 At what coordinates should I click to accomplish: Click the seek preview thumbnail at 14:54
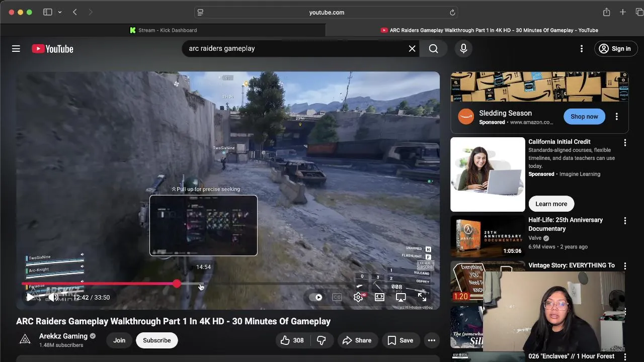(203, 225)
